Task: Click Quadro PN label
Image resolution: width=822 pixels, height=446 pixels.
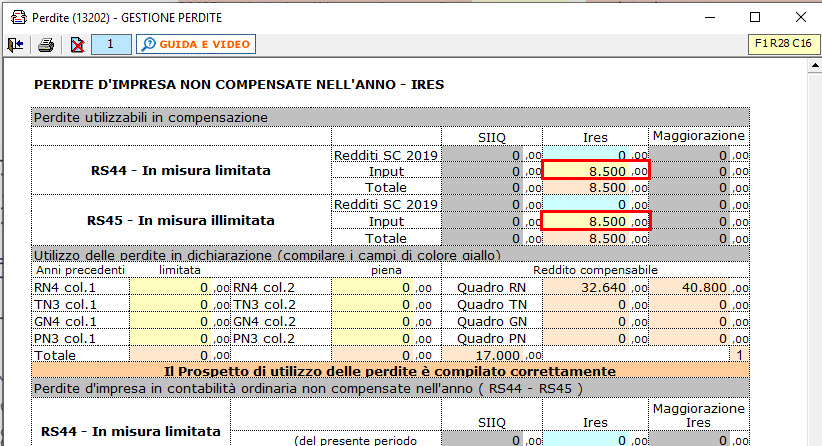Action: click(491, 339)
